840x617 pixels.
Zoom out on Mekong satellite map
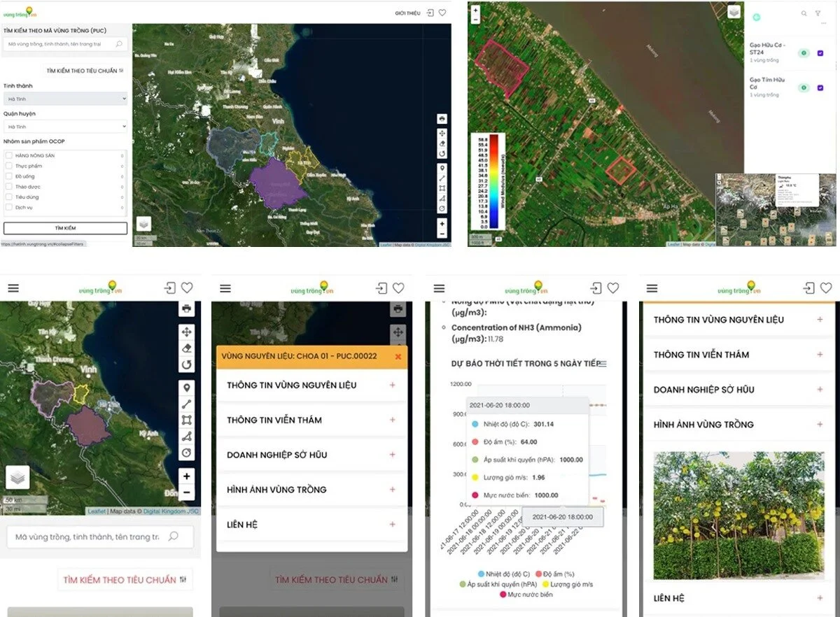click(x=476, y=20)
